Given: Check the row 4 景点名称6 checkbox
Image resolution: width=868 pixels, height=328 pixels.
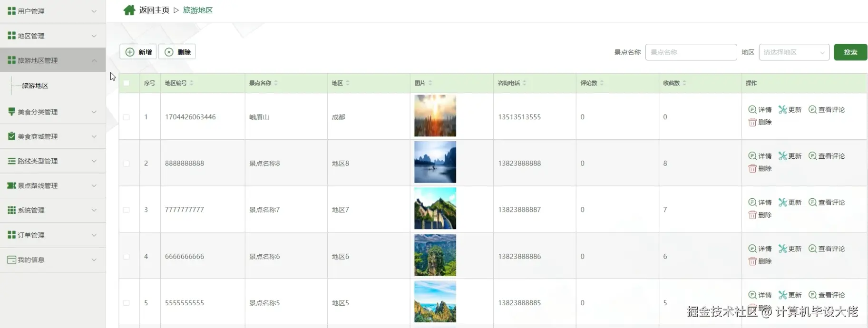Looking at the screenshot, I should (127, 256).
